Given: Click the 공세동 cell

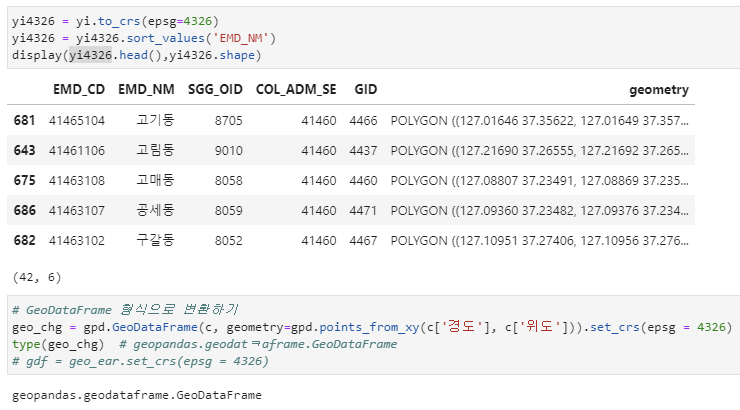Looking at the screenshot, I should pos(155,210).
